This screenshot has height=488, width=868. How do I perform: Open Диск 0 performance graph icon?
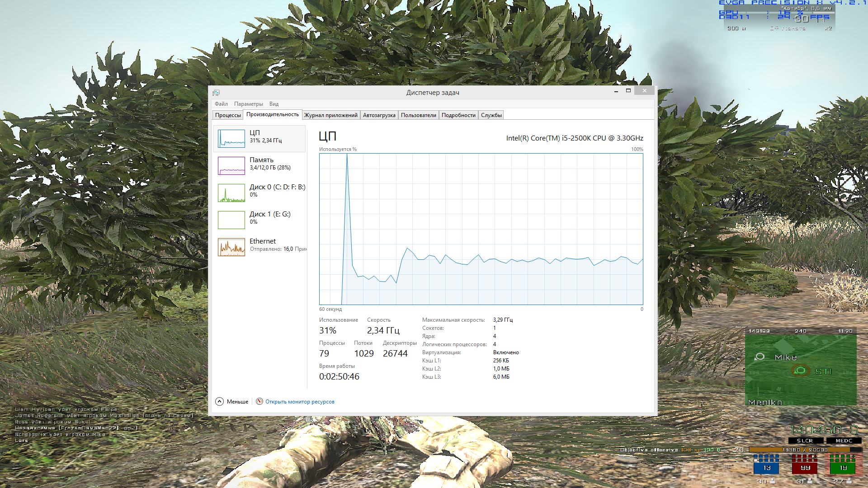(x=231, y=193)
